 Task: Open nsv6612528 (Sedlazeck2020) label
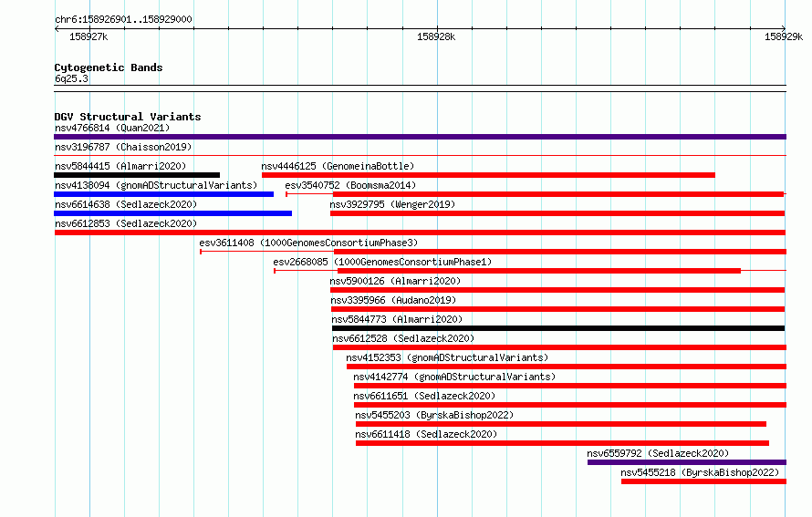[x=403, y=338]
